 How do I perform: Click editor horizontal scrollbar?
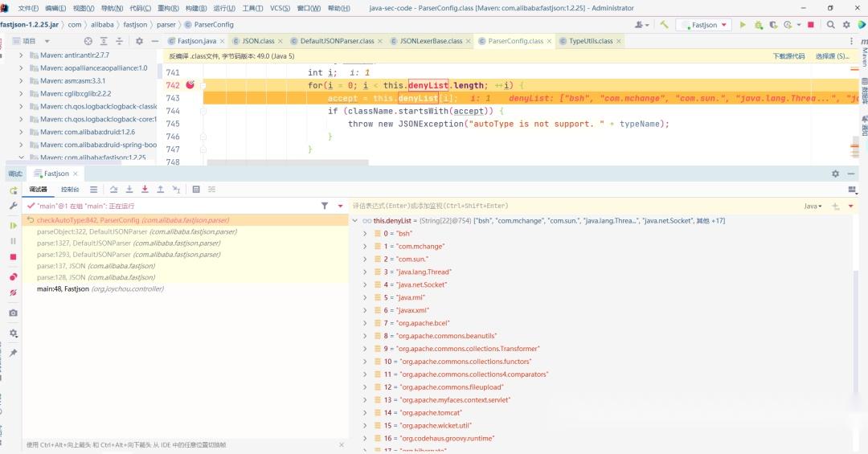[287, 163]
